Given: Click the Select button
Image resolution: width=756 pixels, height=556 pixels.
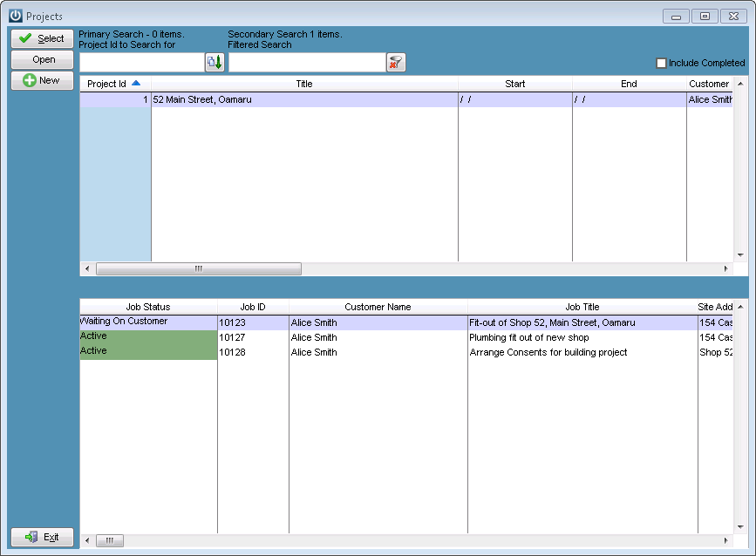Looking at the screenshot, I should click(x=43, y=38).
